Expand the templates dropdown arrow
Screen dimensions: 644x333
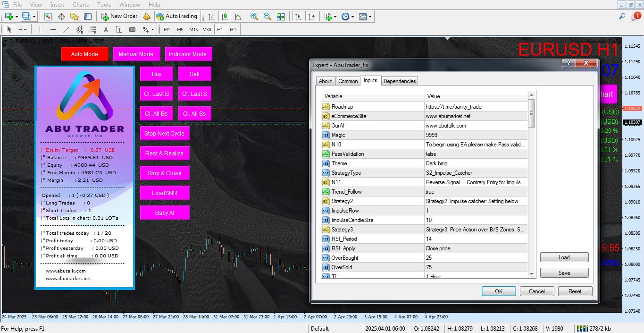tap(370, 17)
